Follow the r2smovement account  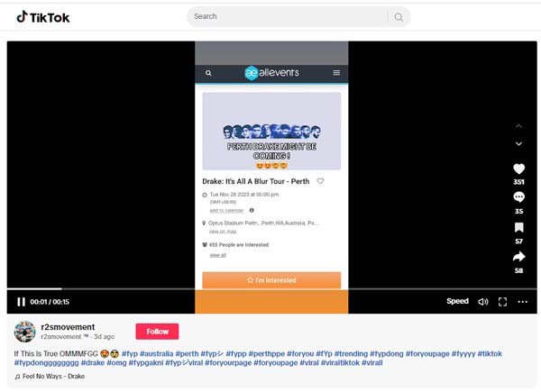click(x=157, y=331)
